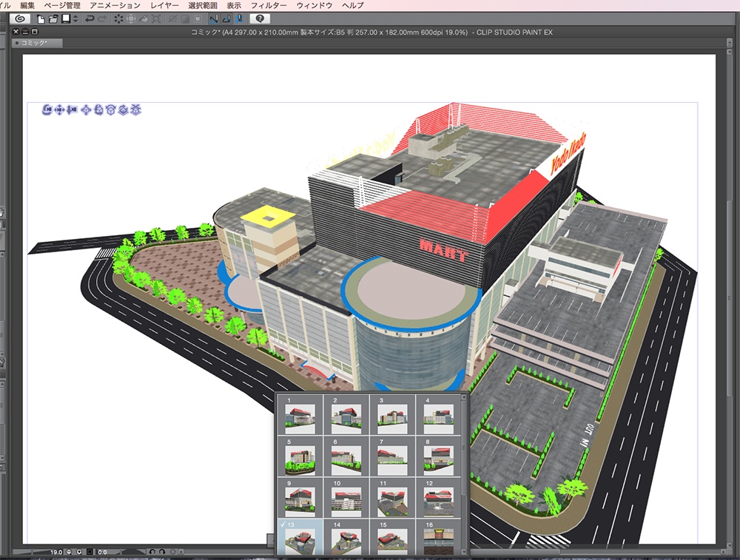740x560 pixels.
Task: Open the 選択範囲 menu
Action: (203, 5)
